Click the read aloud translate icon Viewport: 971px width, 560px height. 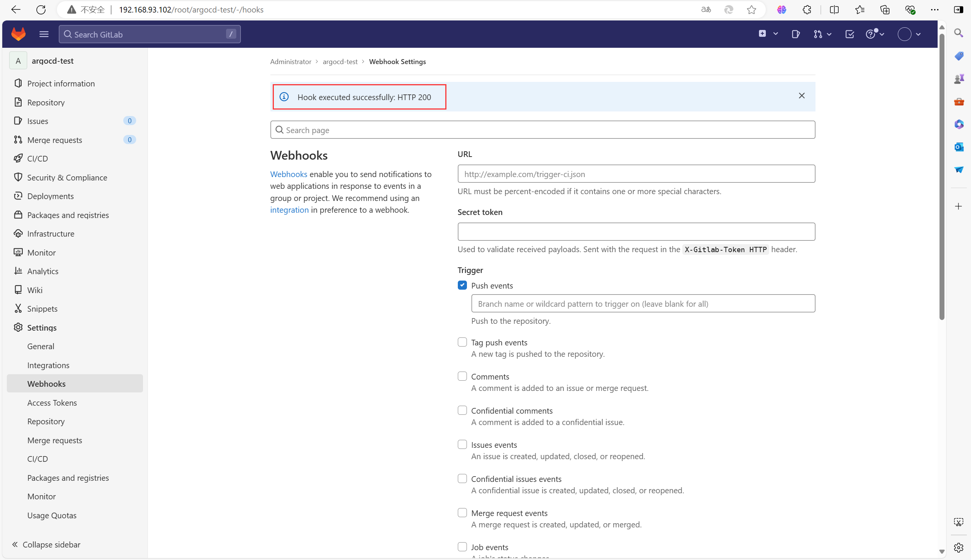tap(705, 9)
